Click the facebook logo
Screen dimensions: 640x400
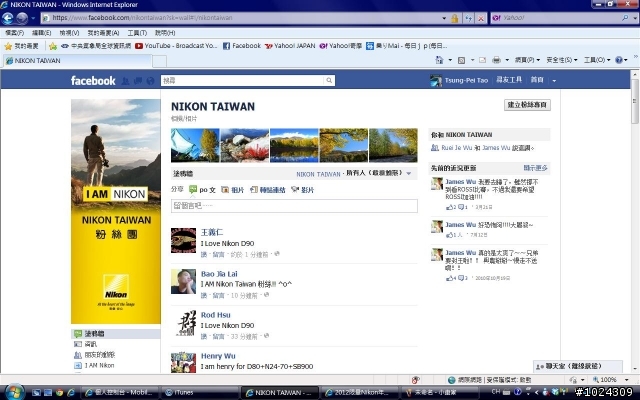pos(93,81)
